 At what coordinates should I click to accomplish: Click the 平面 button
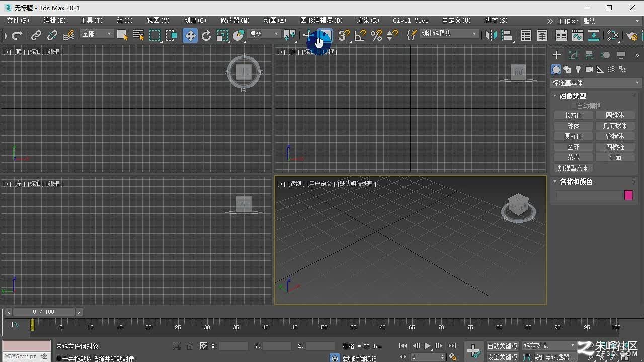point(615,157)
